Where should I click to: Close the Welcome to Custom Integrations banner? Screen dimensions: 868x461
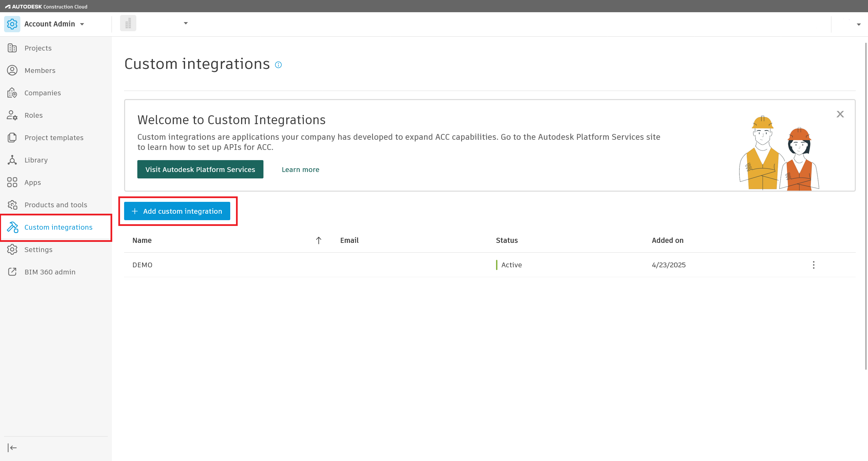click(x=840, y=114)
